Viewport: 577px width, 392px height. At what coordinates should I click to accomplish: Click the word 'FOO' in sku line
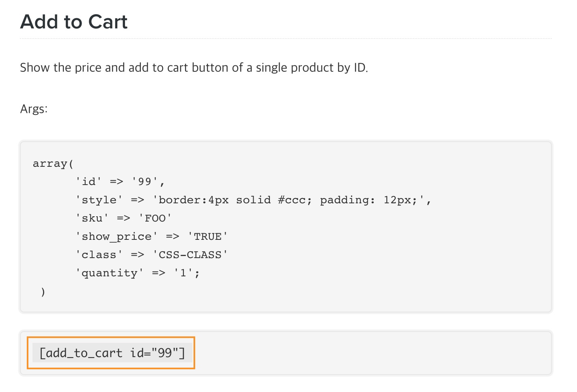(155, 218)
